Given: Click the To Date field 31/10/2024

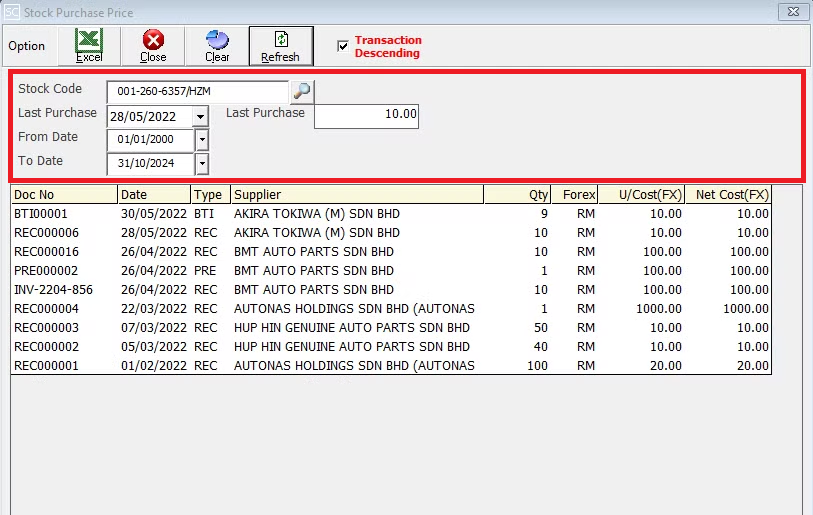Looking at the screenshot, I should coord(150,164).
